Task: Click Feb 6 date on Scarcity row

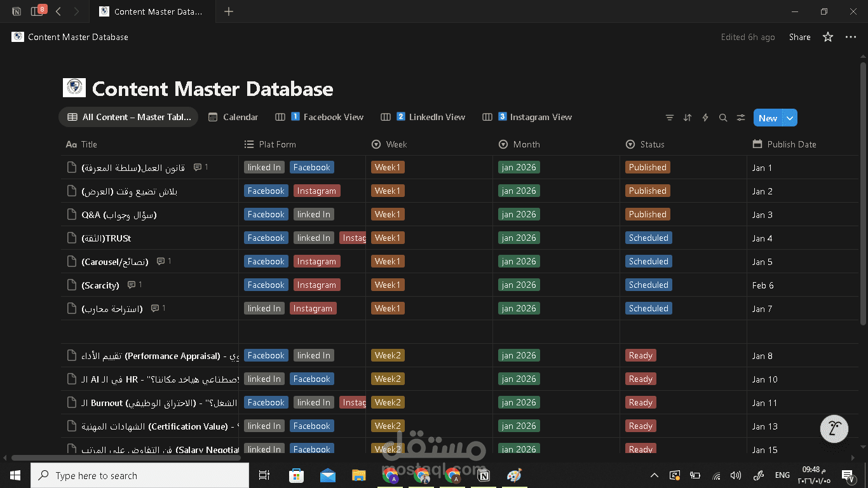Action: [x=763, y=285]
